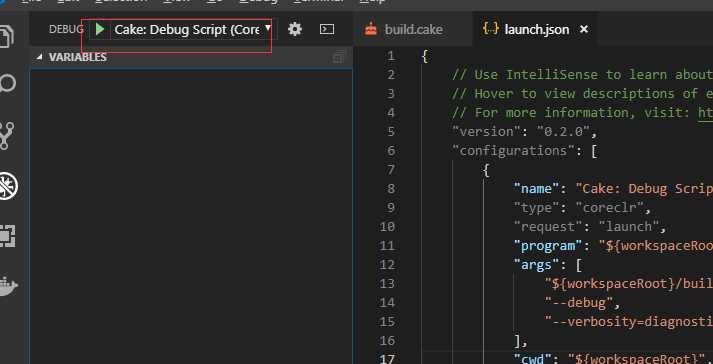Open the Debug Console icon
The width and height of the screenshot is (713, 364).
327,30
